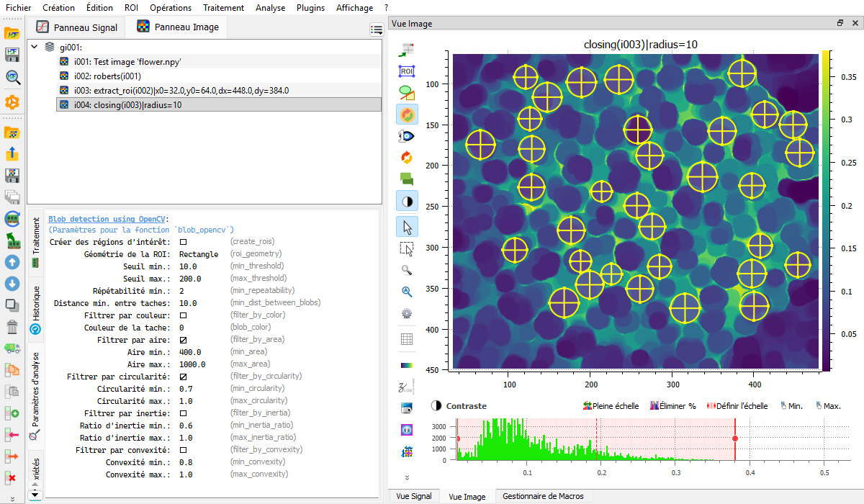Click the green memory chip refresh icon
This screenshot has height=504, width=864.
point(12,218)
